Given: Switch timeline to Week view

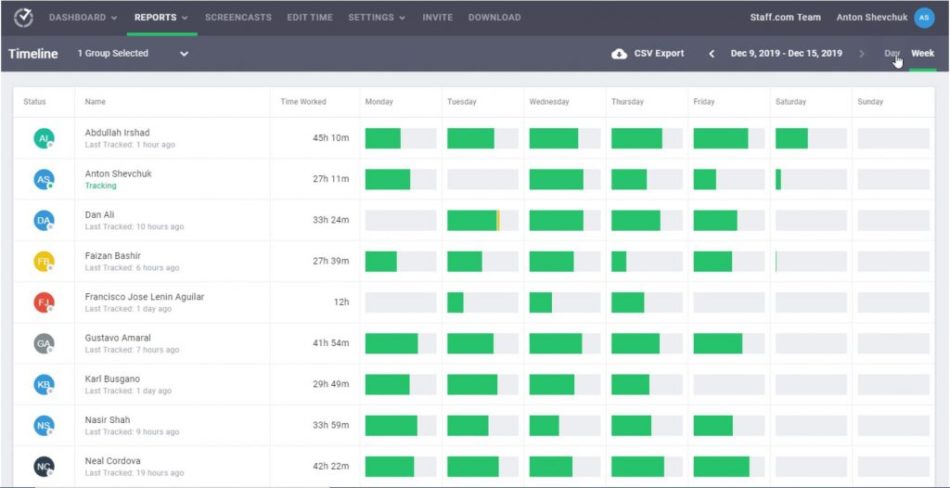Looking at the screenshot, I should pos(922,54).
